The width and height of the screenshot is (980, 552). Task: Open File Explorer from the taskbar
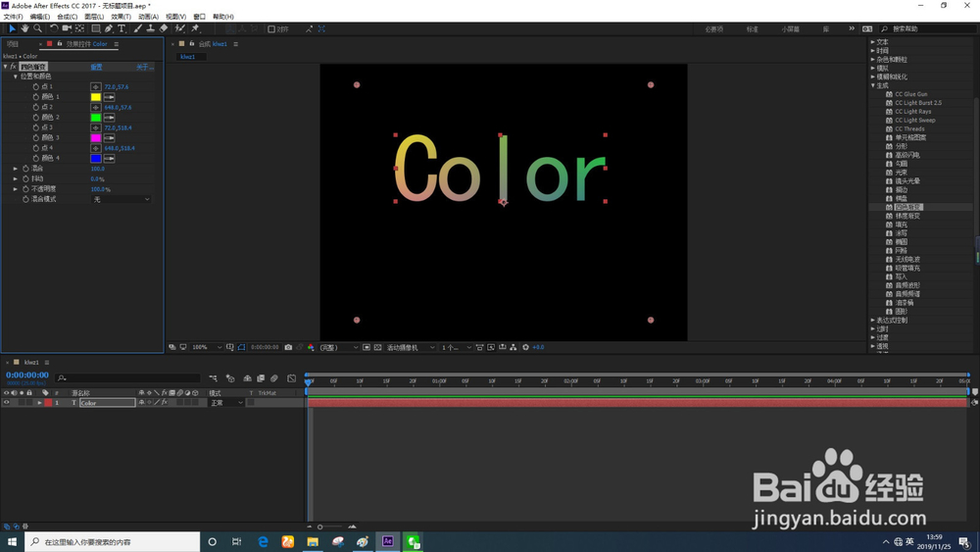(313, 541)
